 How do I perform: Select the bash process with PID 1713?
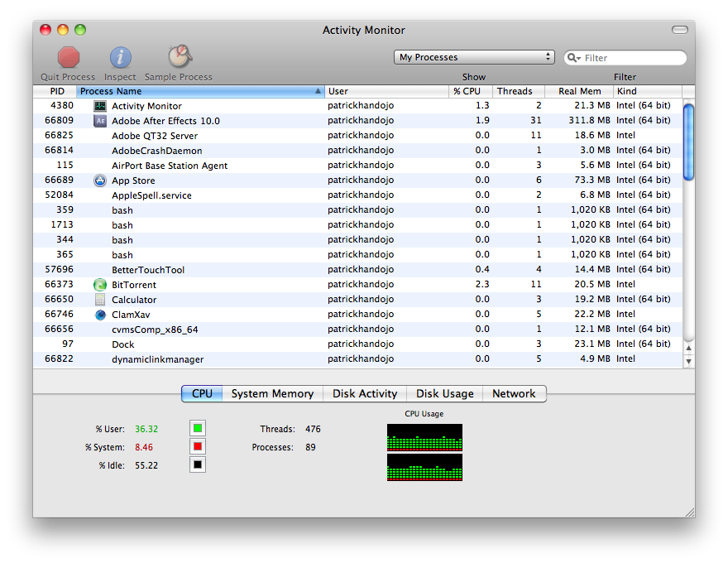[x=358, y=225]
